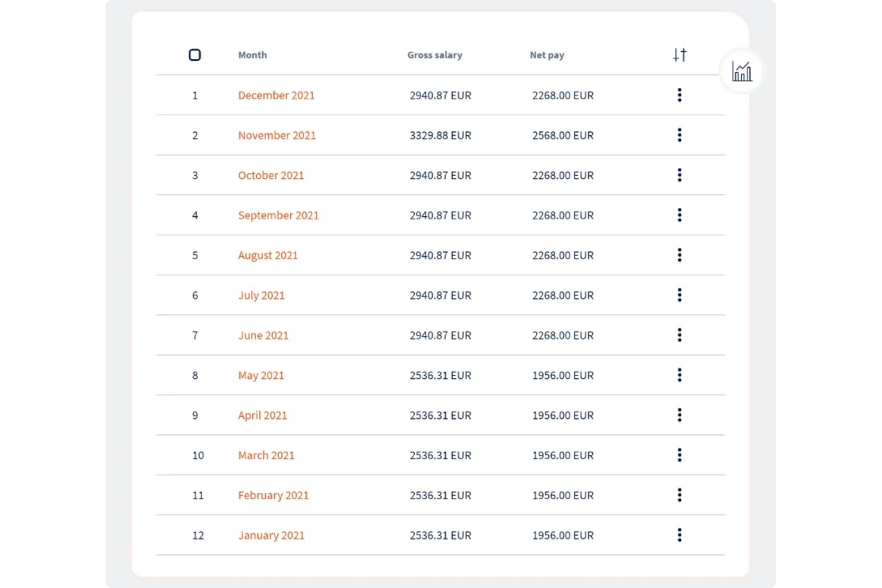Open the three-dot menu for July 2021
This screenshot has width=882, height=588.
click(x=679, y=295)
